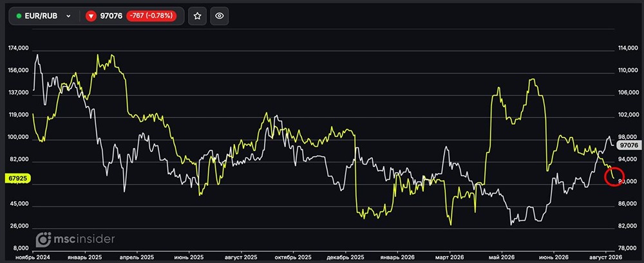Click left axis value 8,000
The width and height of the screenshot is (644, 263).
coord(21,248)
